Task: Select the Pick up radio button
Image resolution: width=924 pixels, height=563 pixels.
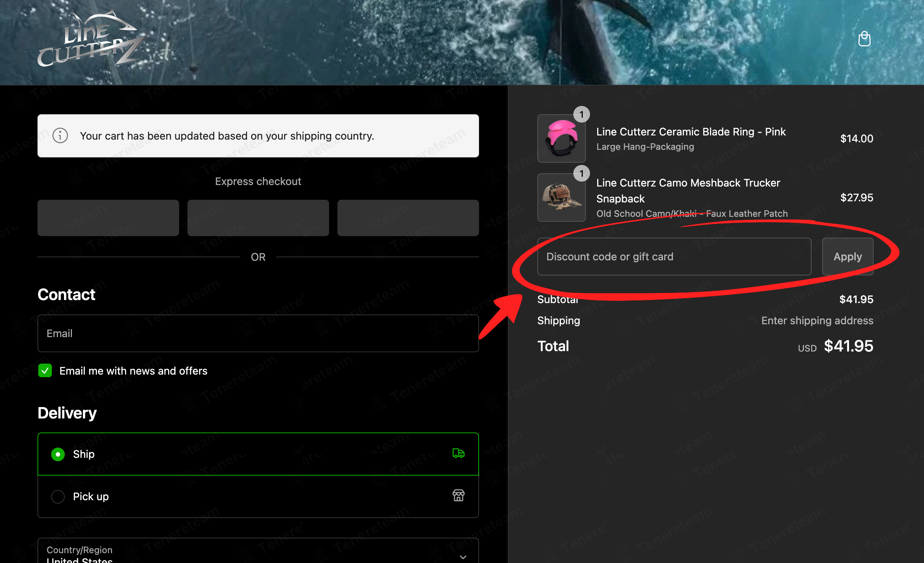Action: [x=58, y=496]
